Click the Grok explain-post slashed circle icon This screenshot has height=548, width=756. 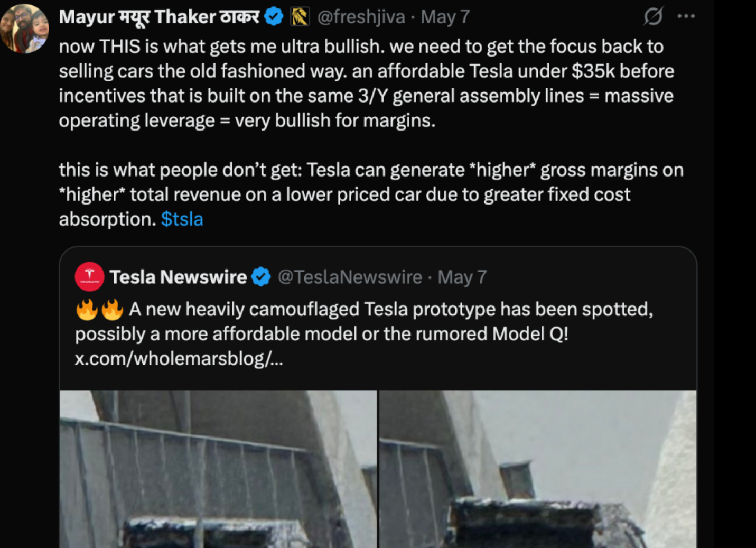click(x=653, y=16)
